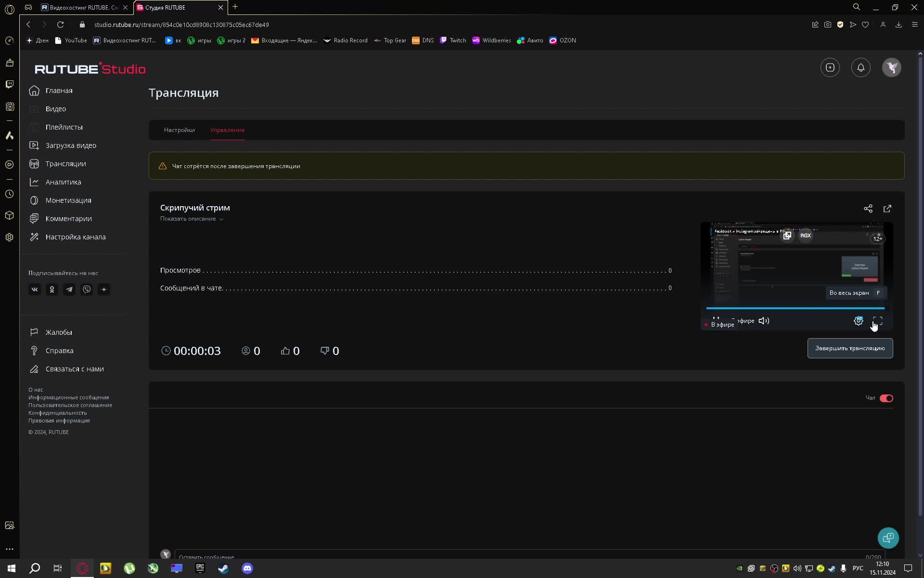Open the add content button in header

830,68
